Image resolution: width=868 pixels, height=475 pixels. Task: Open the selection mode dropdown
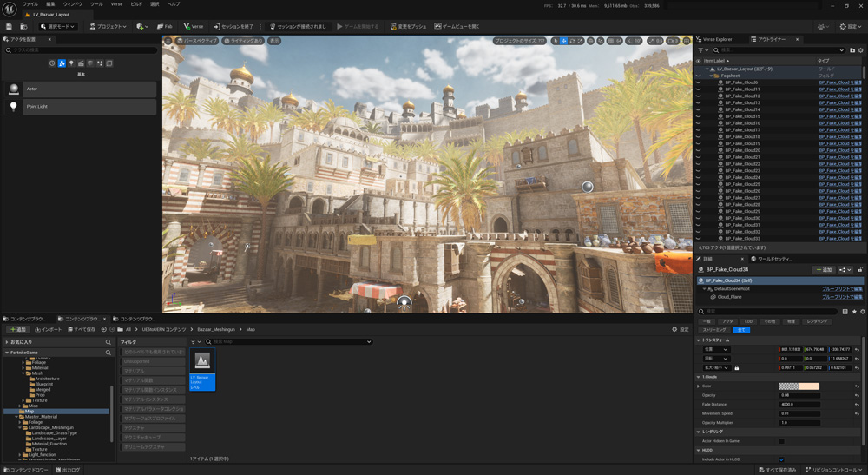pyautogui.click(x=57, y=27)
